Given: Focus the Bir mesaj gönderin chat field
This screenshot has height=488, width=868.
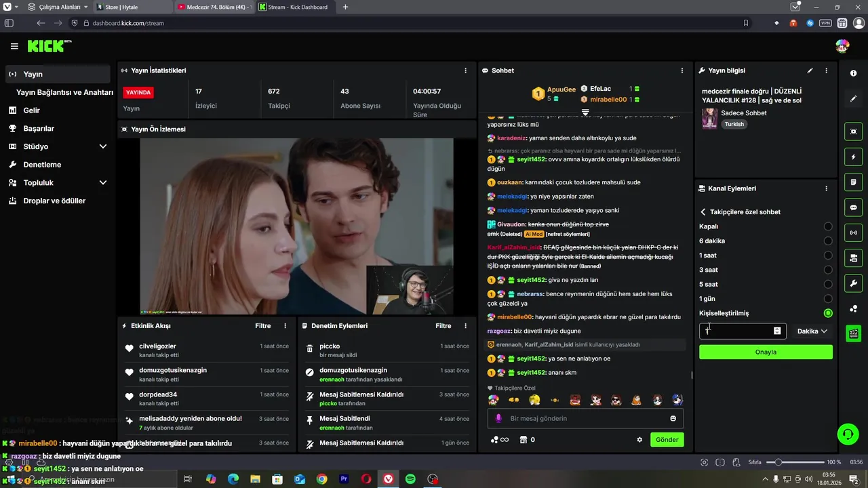Looking at the screenshot, I should click(x=585, y=418).
